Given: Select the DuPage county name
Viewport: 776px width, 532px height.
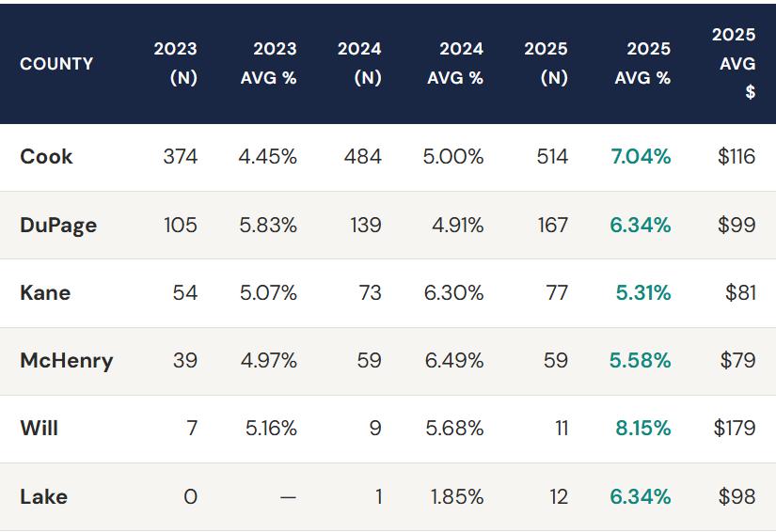Looking at the screenshot, I should 58,226.
